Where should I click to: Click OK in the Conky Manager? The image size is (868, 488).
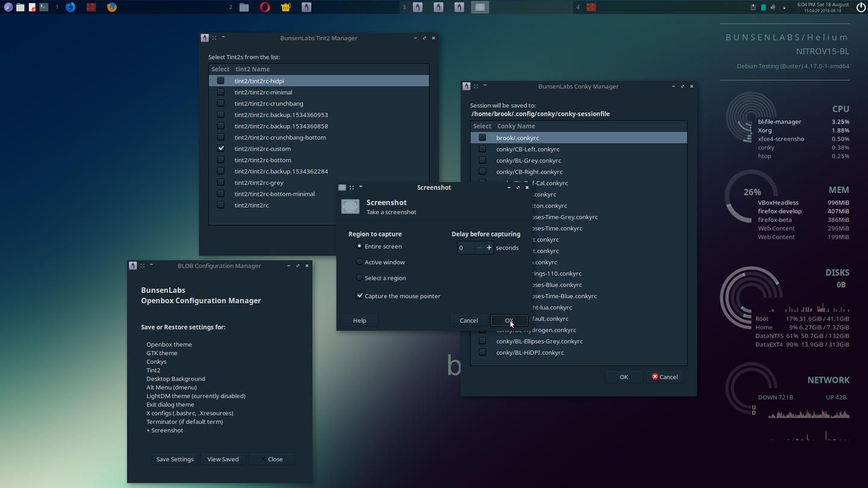[x=624, y=377]
